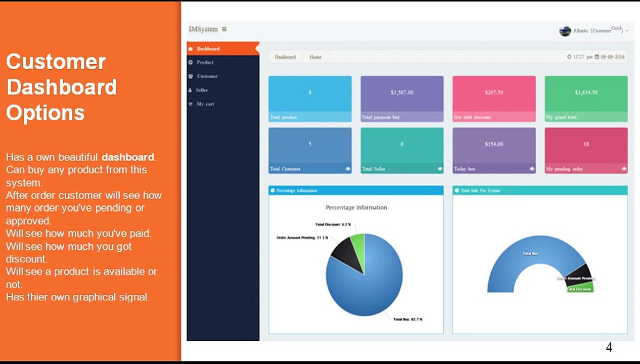Screen dimensions: 640x364
Task: Click the 'Total Buy: 82.7 %' label
Action: [x=408, y=320]
